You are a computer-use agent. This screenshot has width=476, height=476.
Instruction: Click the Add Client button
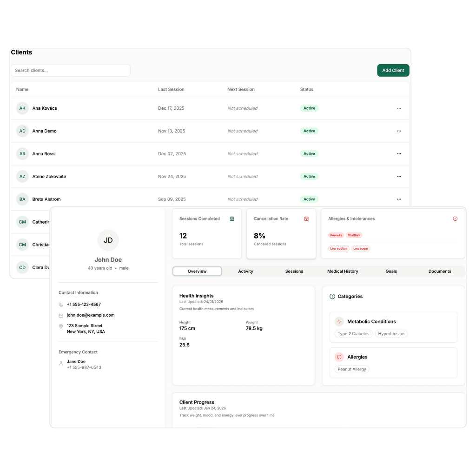393,70
